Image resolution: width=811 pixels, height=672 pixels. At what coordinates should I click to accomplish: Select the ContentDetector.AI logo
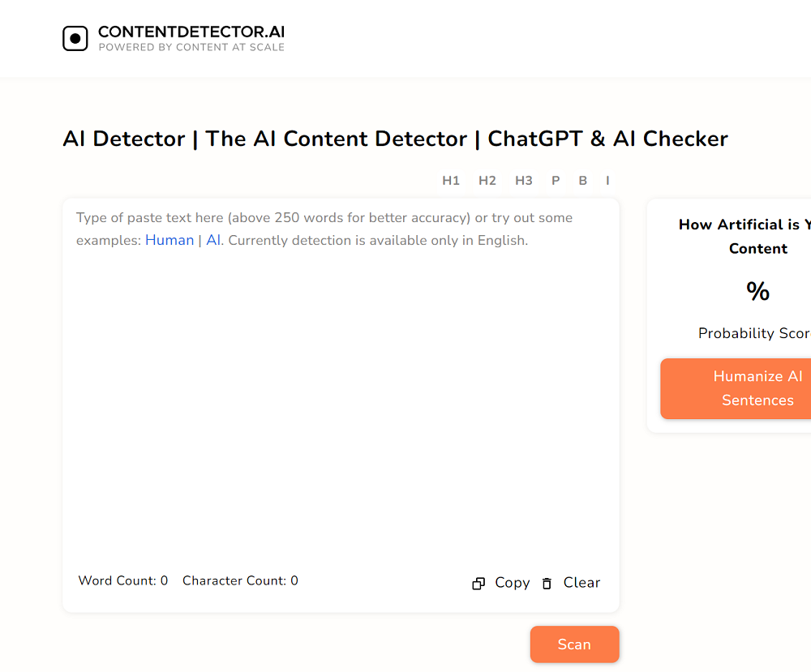click(173, 37)
